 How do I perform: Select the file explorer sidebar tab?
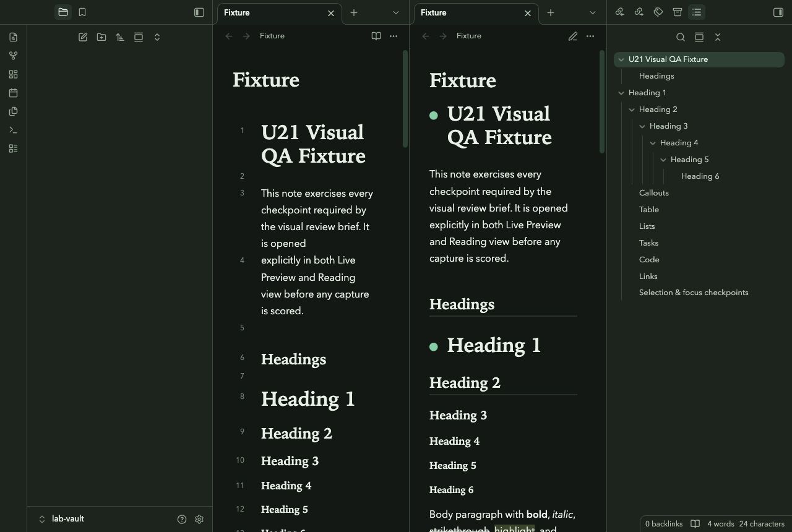click(63, 12)
